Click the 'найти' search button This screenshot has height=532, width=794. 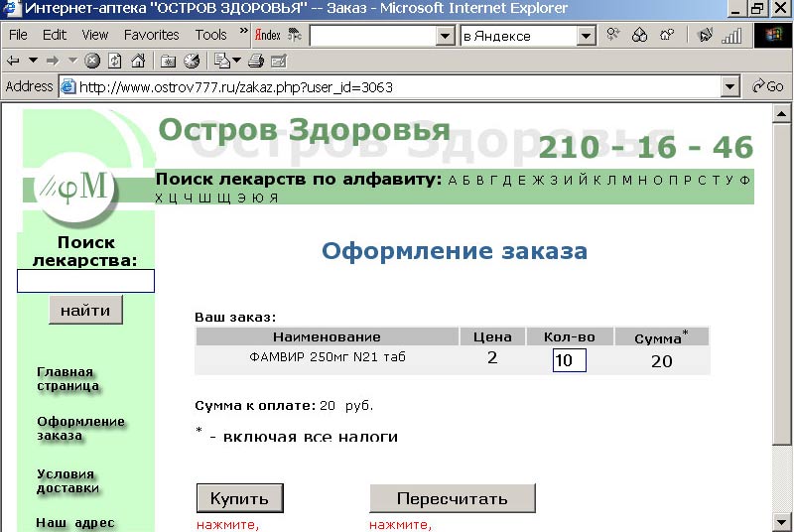85,311
